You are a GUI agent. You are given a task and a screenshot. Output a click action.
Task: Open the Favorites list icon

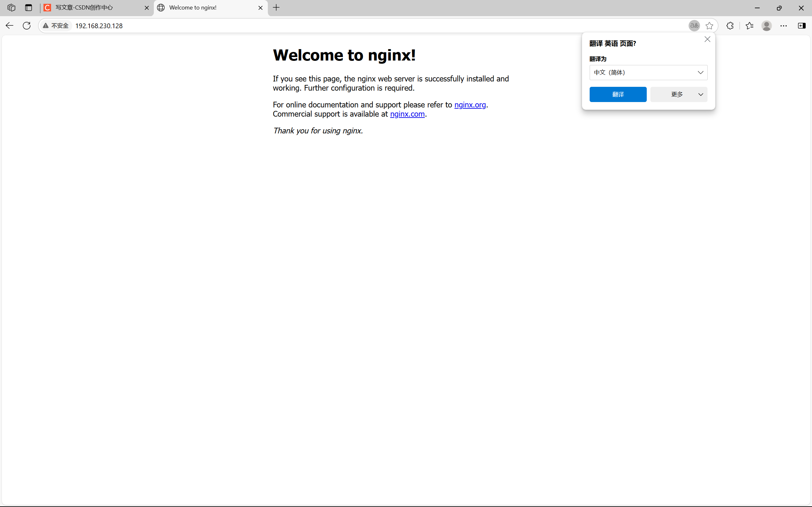(750, 25)
